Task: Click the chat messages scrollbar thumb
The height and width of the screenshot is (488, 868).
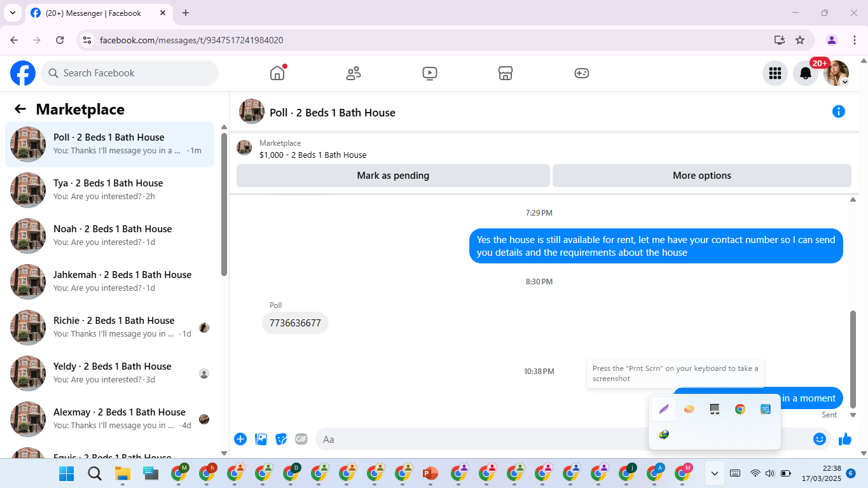Action: 853,359
